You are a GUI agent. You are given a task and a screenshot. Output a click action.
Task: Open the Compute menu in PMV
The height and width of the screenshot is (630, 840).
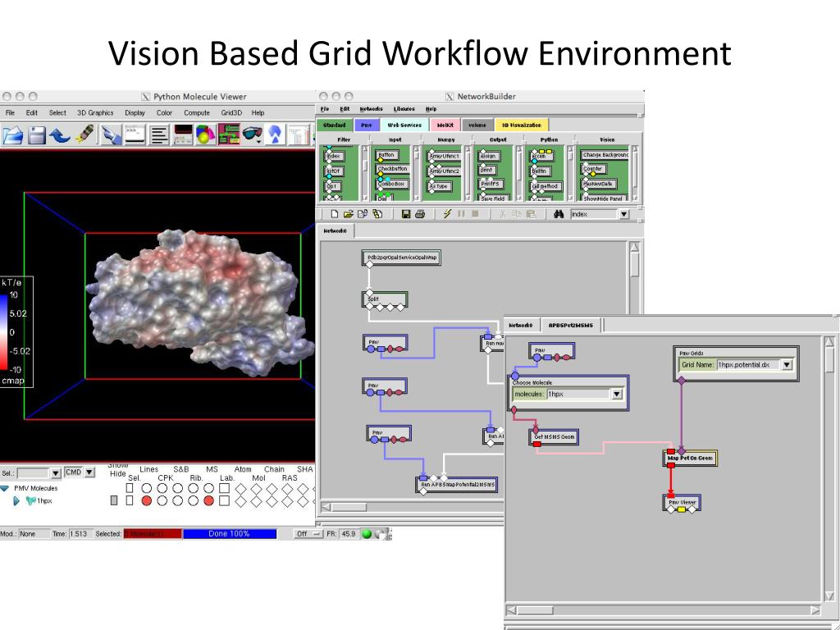pos(197,113)
